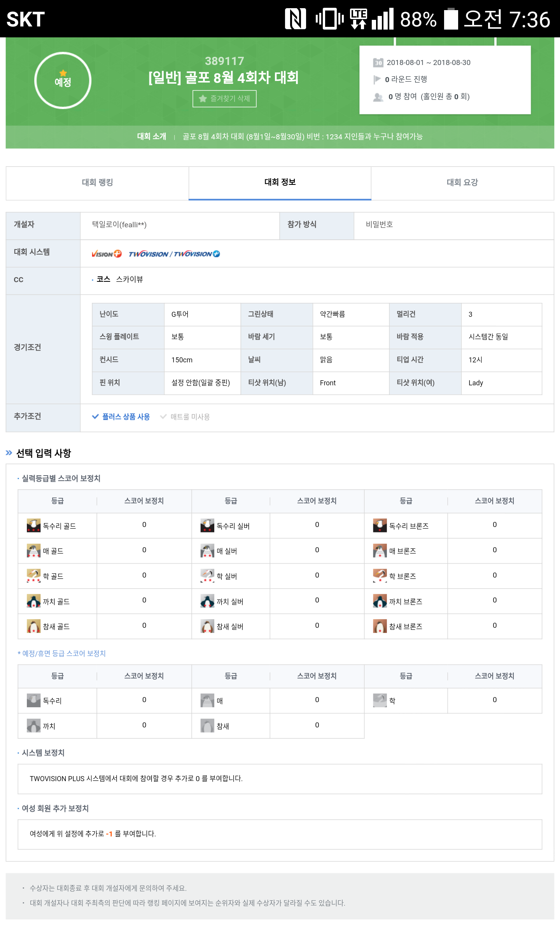
Task: Select the 대회 정보 tab
Action: (x=280, y=183)
